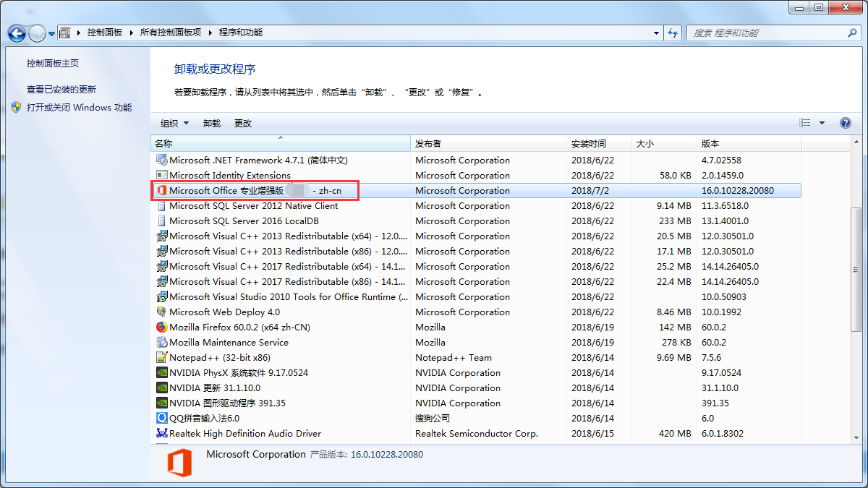Select NVIDIA PhysX 系统软件 9.17.0524
868x488 pixels.
pyautogui.click(x=239, y=373)
